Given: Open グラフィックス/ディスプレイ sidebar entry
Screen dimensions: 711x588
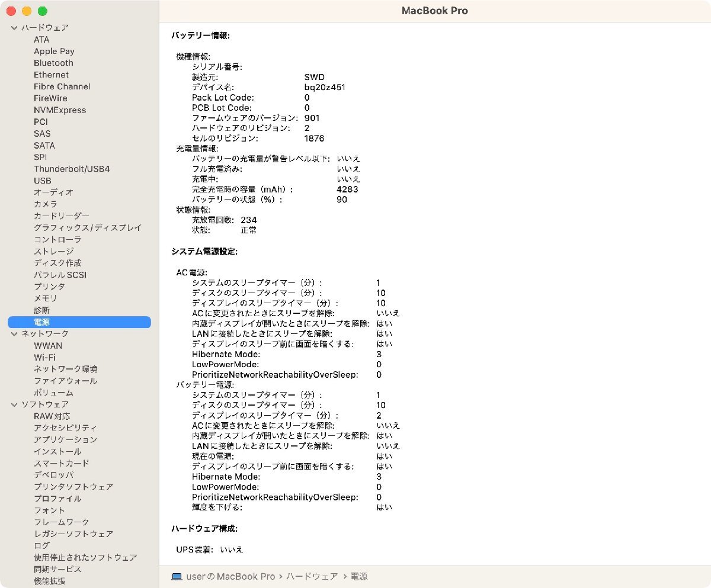Looking at the screenshot, I should pos(88,227).
